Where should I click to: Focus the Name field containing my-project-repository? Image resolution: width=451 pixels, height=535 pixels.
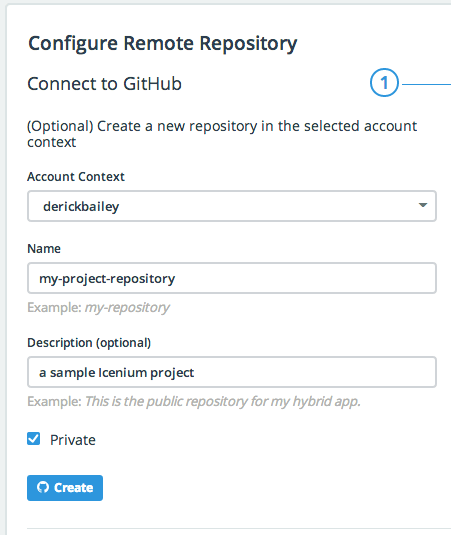(x=232, y=278)
